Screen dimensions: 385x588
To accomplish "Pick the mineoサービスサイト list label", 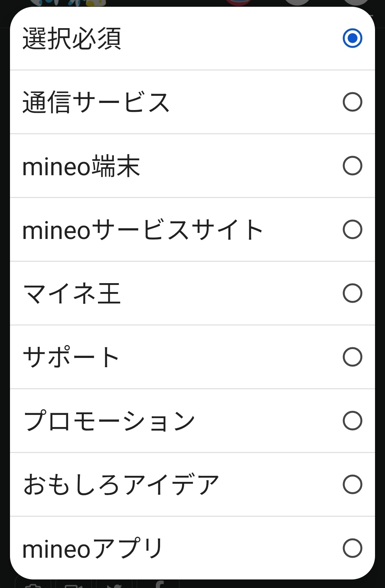I will (143, 230).
